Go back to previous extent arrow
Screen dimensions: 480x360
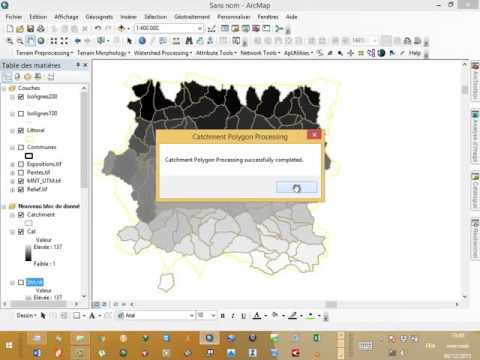tap(77, 41)
